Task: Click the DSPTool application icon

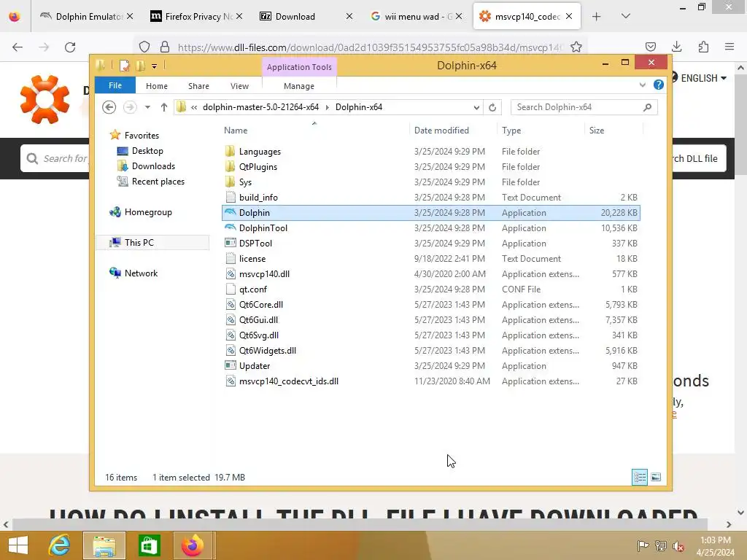Action: [230, 243]
